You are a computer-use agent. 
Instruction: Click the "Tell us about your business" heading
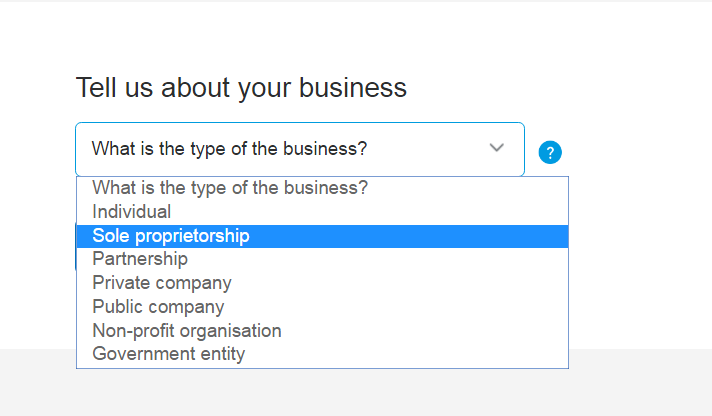pyautogui.click(x=241, y=88)
